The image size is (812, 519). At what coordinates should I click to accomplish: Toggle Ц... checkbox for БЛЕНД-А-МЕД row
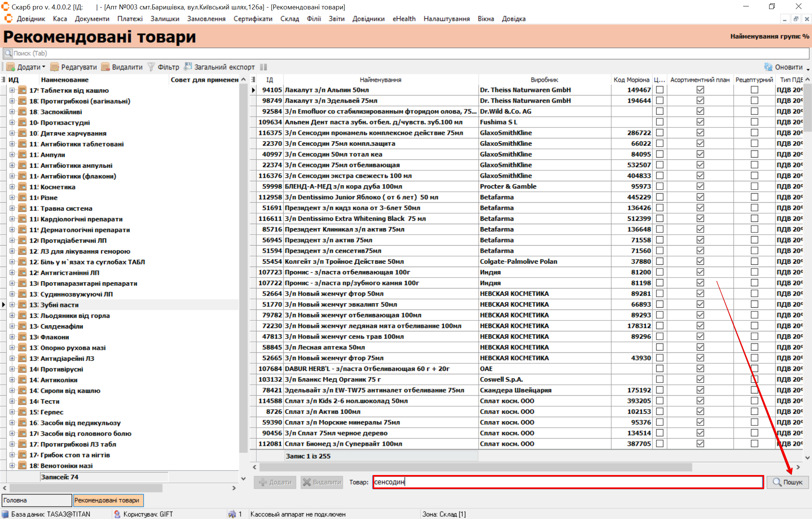(x=660, y=187)
